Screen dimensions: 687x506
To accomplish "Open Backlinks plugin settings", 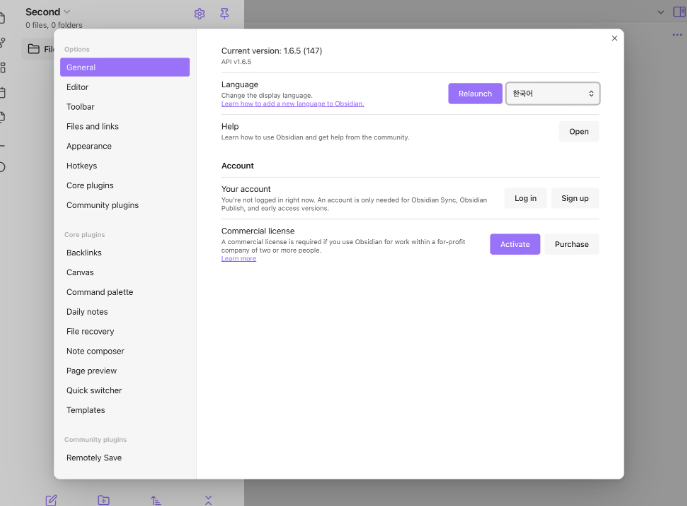I will point(125,252).
